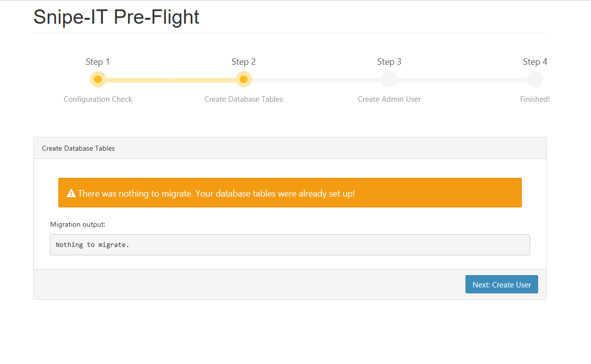Viewport: 591px width, 364px height.
Task: Click the orange nothing-to-migrate alert banner
Action: point(290,193)
